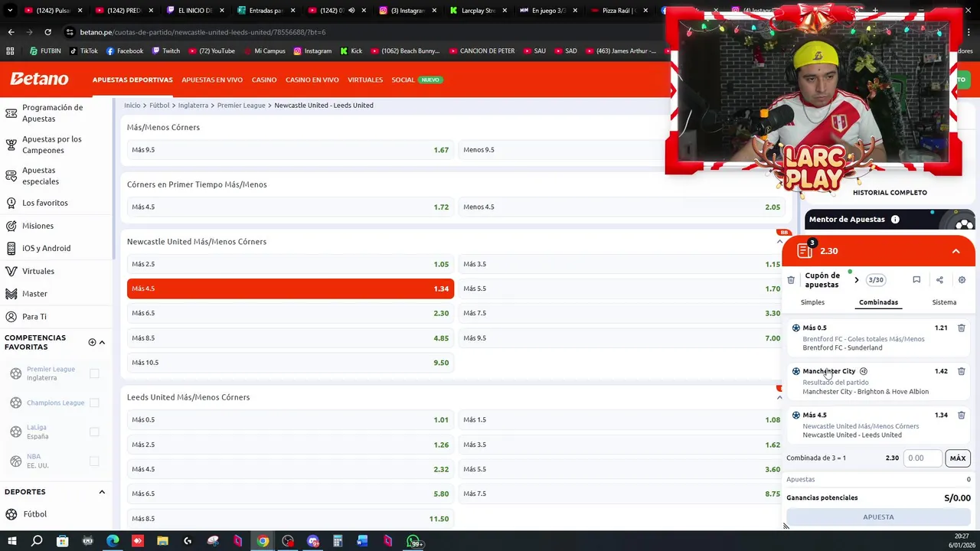Screen dimensions: 980x551
Task: Reload the browser page
Action: tap(47, 32)
